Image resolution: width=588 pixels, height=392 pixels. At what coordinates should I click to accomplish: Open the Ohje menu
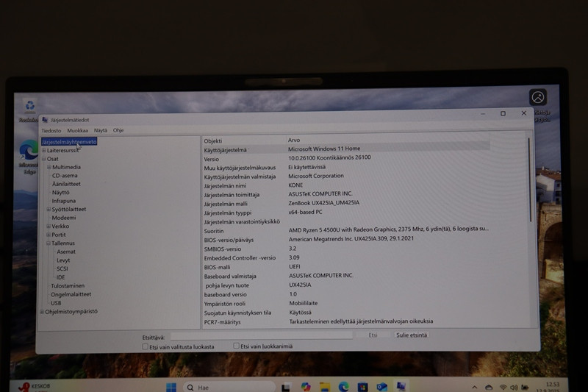(x=118, y=130)
